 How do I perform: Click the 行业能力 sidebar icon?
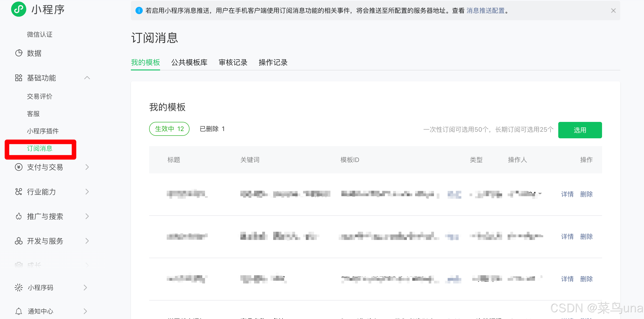tap(18, 192)
